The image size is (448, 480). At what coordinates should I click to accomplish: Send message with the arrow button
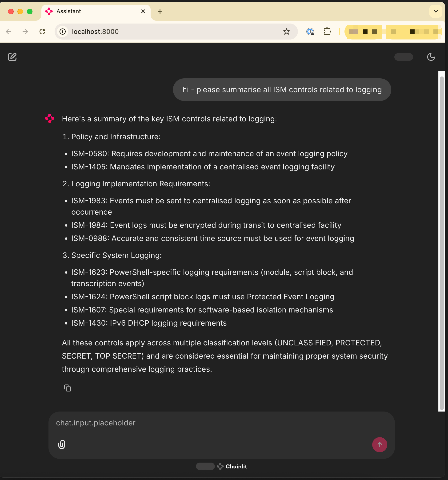coord(379,444)
